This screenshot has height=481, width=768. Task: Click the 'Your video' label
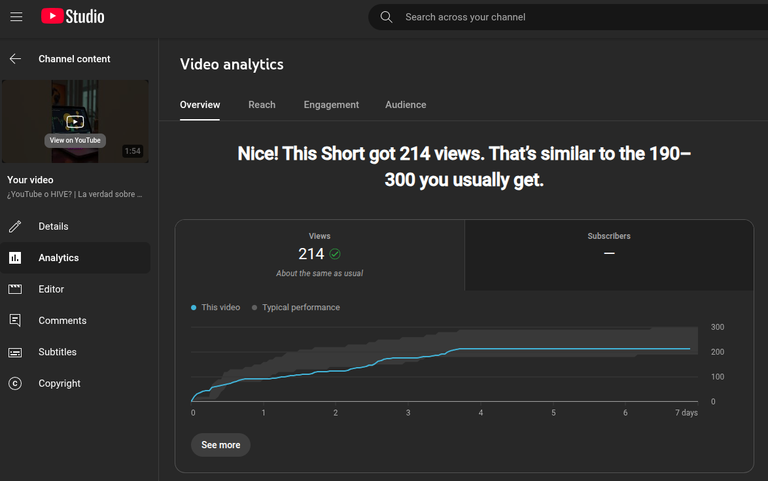pos(30,180)
